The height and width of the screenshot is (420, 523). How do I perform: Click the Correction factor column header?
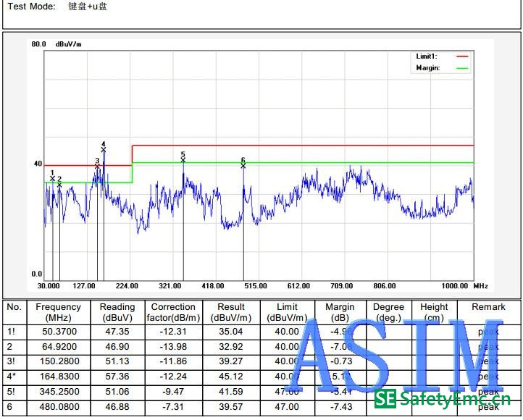[x=173, y=312]
